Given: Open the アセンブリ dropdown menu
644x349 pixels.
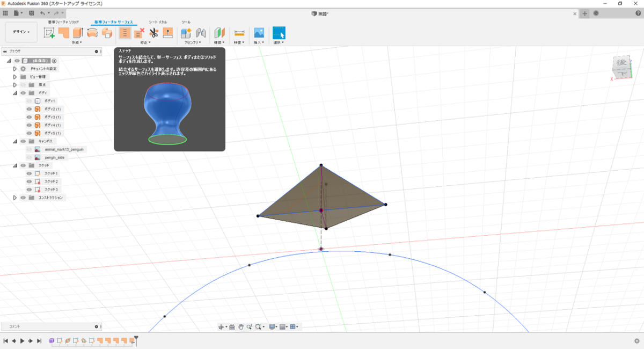Looking at the screenshot, I should click(x=193, y=42).
